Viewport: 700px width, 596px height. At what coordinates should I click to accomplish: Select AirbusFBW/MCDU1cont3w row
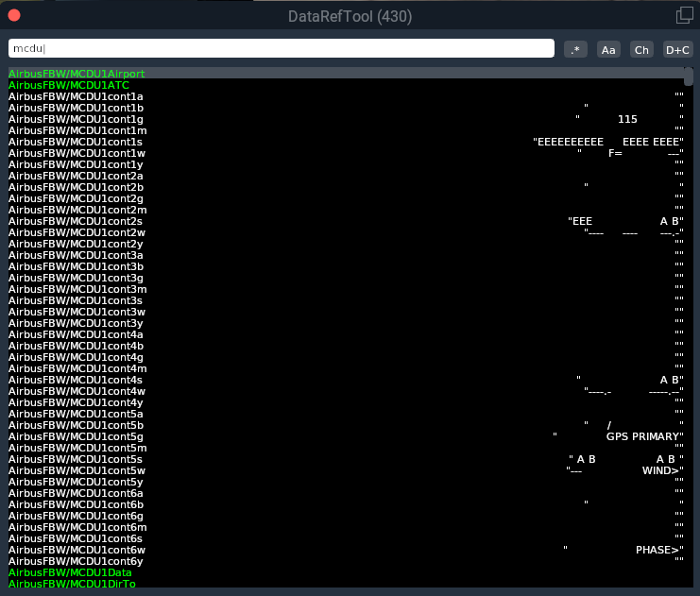[x=346, y=312]
